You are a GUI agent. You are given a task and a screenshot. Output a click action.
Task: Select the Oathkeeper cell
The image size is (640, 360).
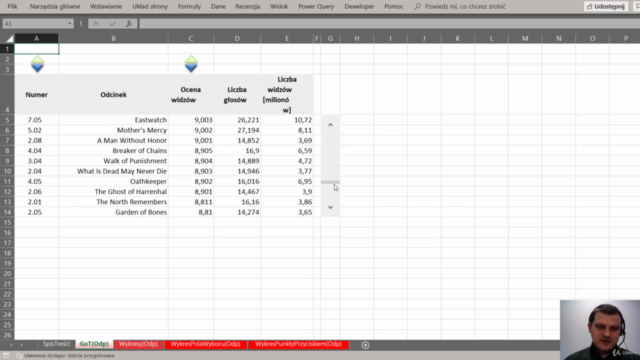coord(113,181)
